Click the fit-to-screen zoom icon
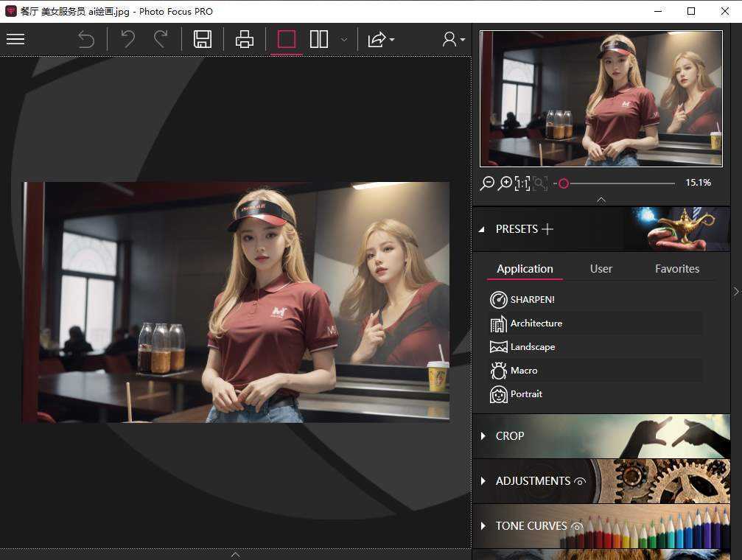 tap(540, 183)
